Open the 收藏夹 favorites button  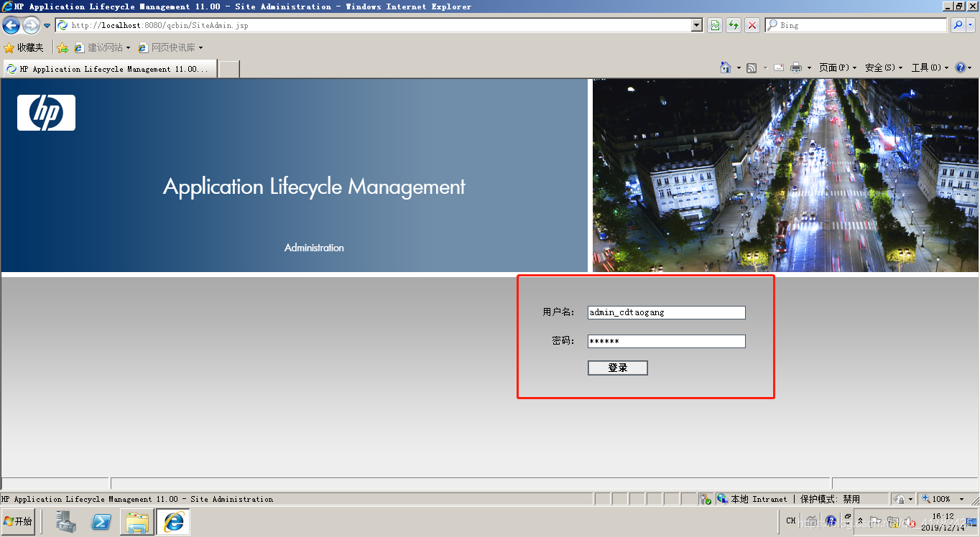tap(24, 47)
